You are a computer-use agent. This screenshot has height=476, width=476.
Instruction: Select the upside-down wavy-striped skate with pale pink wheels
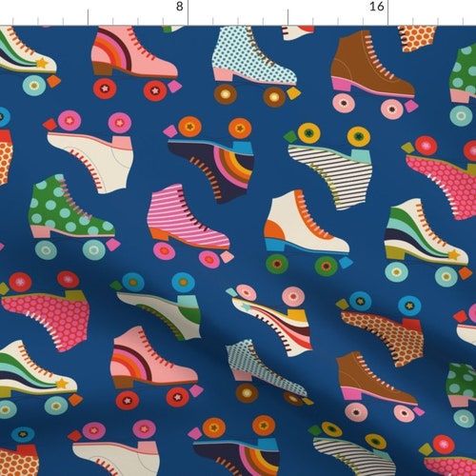pyautogui.click(x=270, y=319)
